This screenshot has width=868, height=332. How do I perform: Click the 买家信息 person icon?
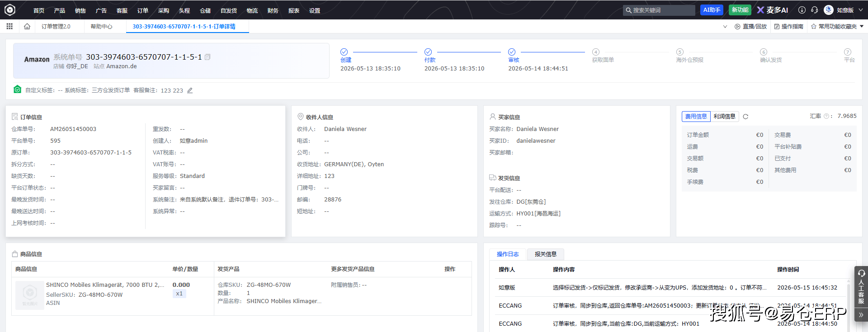(493, 117)
